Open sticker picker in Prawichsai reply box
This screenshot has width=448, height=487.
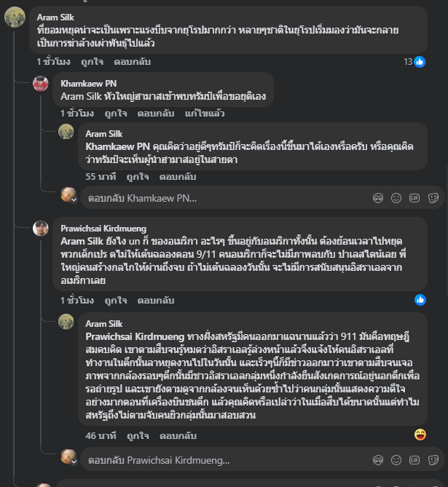tap(433, 460)
